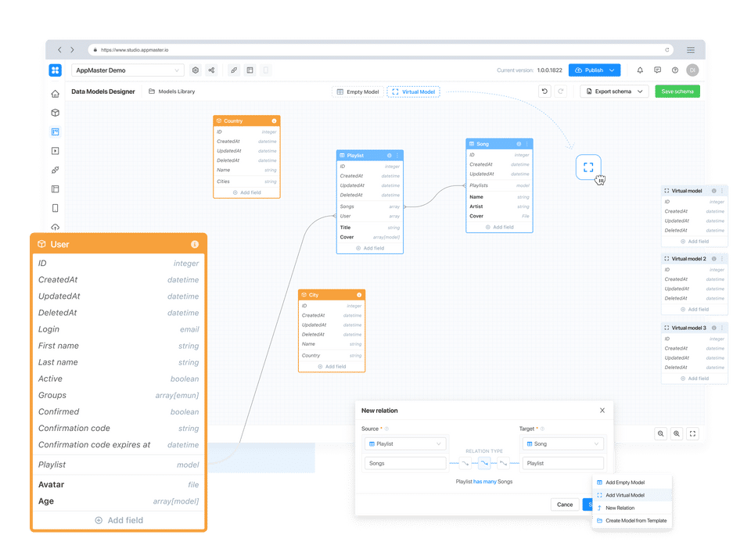Fit canvas to screen icon

(x=692, y=433)
